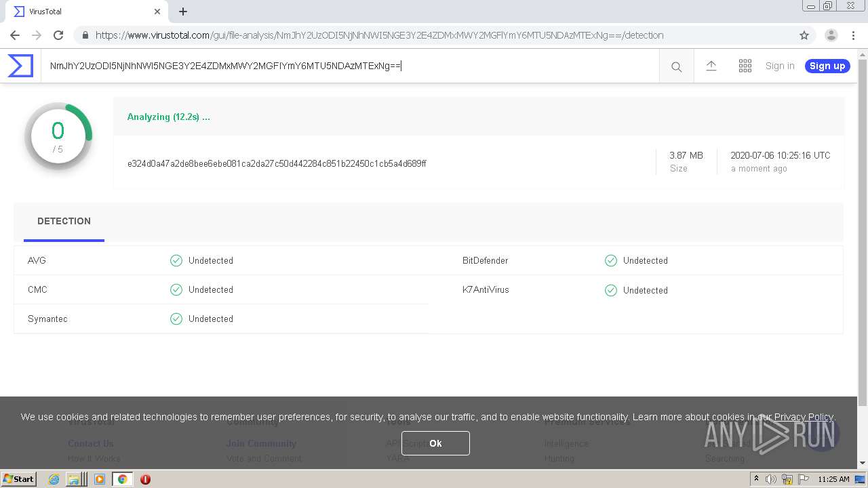Click the K7AntiVirus undetected check icon
Viewport: 868px width, 488px height.
tap(611, 290)
